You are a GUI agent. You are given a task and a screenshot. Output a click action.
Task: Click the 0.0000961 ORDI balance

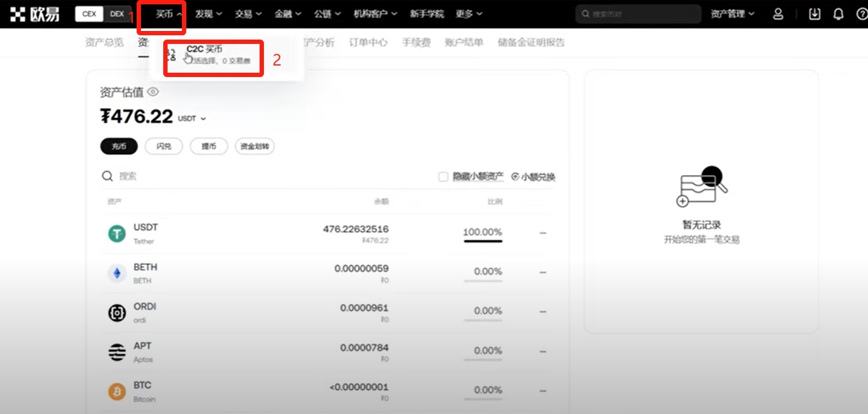coord(365,308)
